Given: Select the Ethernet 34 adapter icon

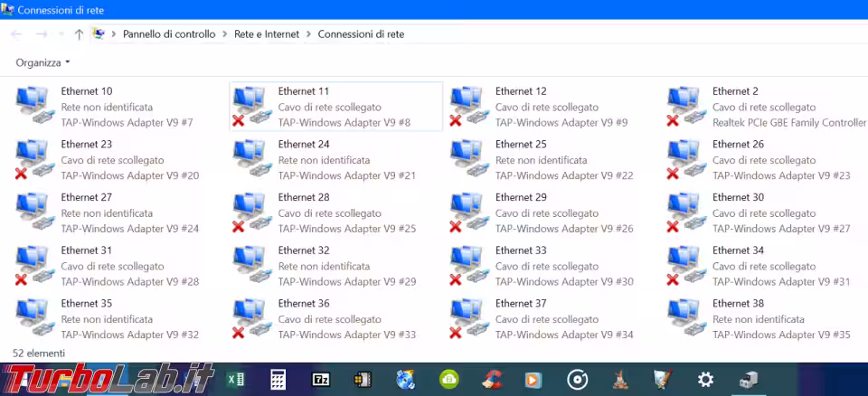Looking at the screenshot, I should click(686, 266).
